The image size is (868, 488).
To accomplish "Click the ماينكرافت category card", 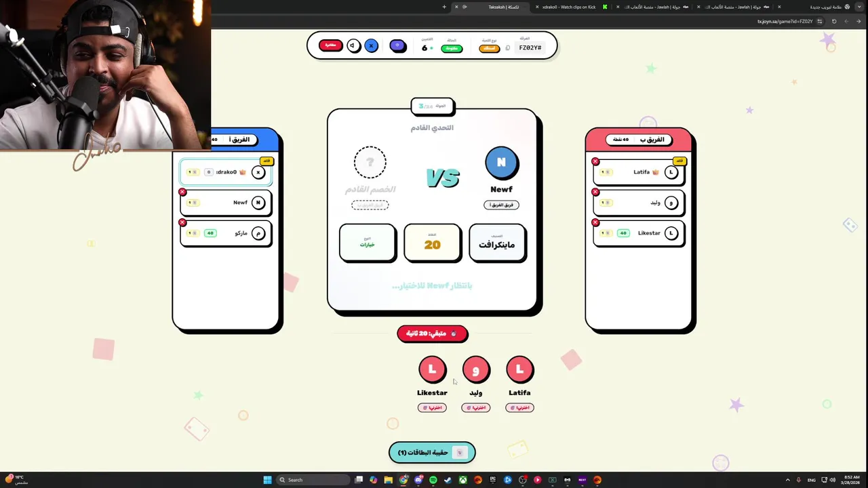I will [x=497, y=243].
